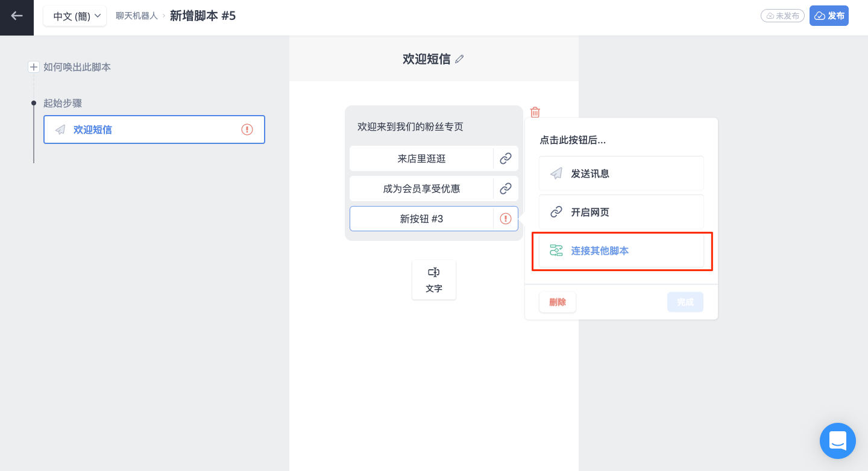Select the 开启网页 option
The width and height of the screenshot is (868, 471).
(x=621, y=212)
